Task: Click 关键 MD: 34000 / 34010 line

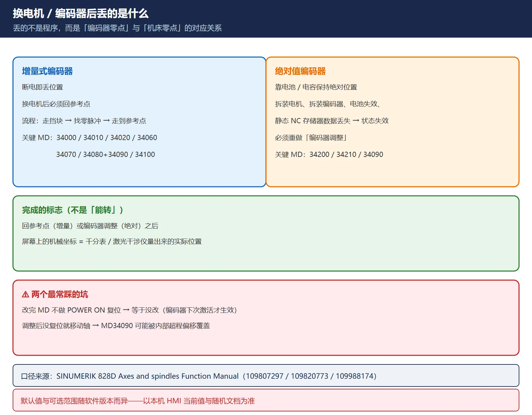Action: click(90, 138)
